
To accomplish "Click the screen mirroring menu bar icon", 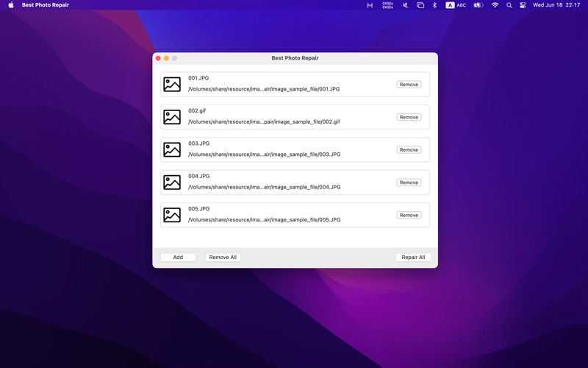I will tap(420, 5).
